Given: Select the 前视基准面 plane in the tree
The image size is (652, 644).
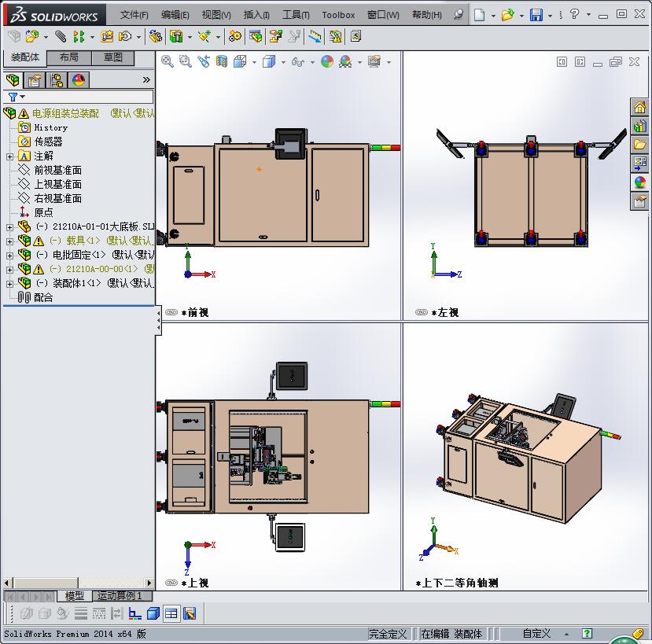Looking at the screenshot, I should coord(57,170).
